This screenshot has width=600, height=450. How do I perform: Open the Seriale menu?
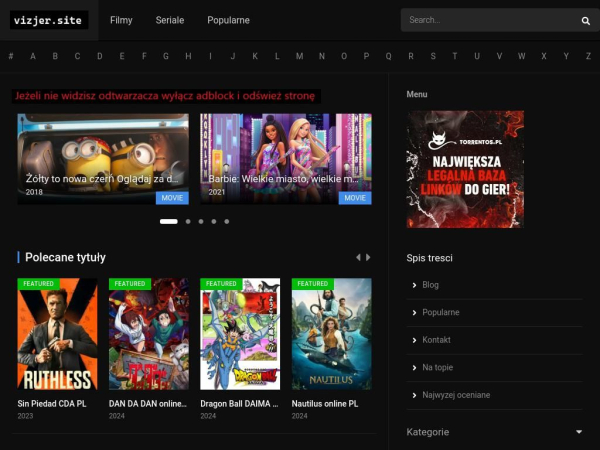coord(170,20)
